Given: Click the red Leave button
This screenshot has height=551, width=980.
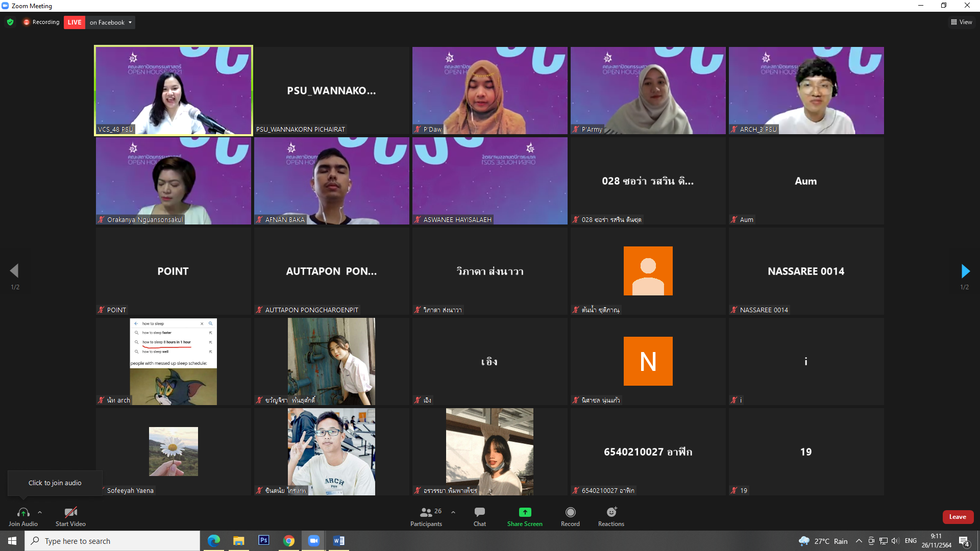Looking at the screenshot, I should (x=958, y=517).
